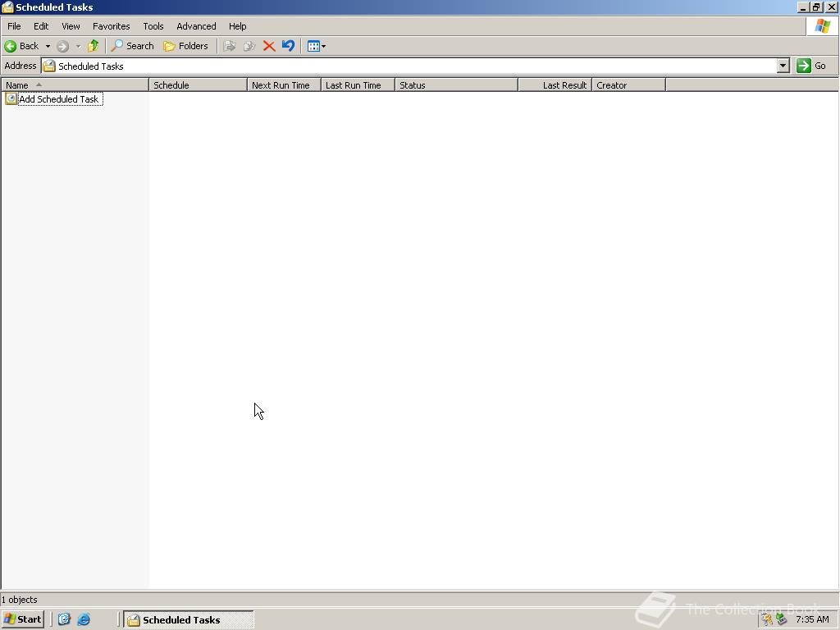
Task: Restore down the Scheduled Tasks window
Action: 816,7
